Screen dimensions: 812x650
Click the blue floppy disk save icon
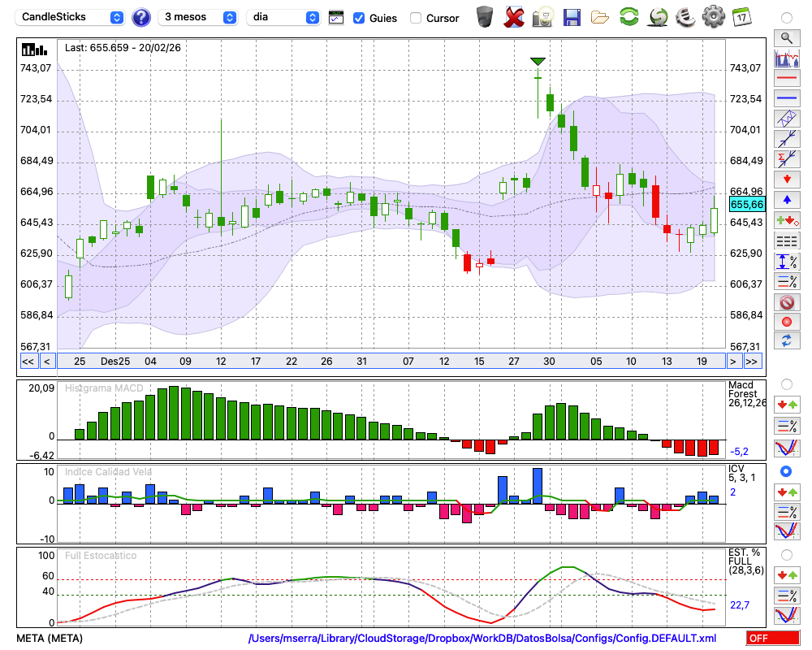572,16
